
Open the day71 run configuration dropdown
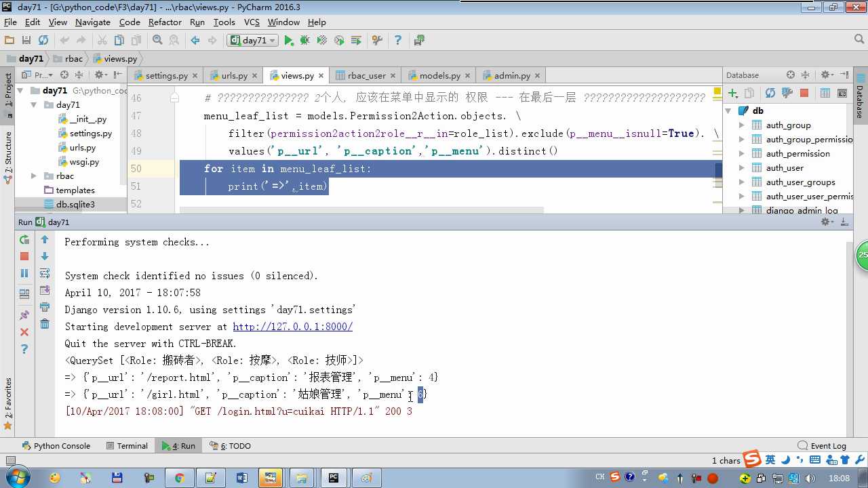pyautogui.click(x=254, y=41)
